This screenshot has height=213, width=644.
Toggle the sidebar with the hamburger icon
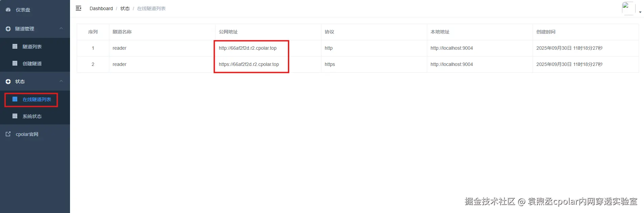pos(78,8)
